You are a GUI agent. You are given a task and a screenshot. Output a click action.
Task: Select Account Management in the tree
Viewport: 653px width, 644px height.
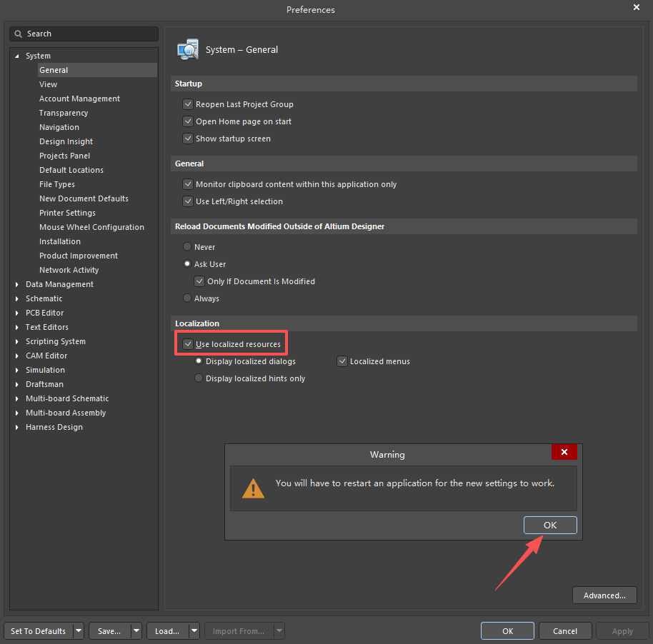(x=79, y=99)
